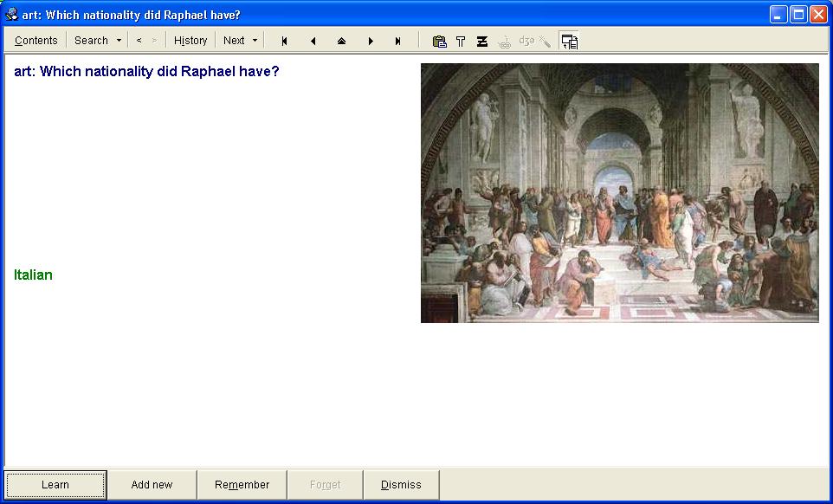Toggle the window layout icon at toolbar end
This screenshot has width=833, height=504.
(x=569, y=41)
